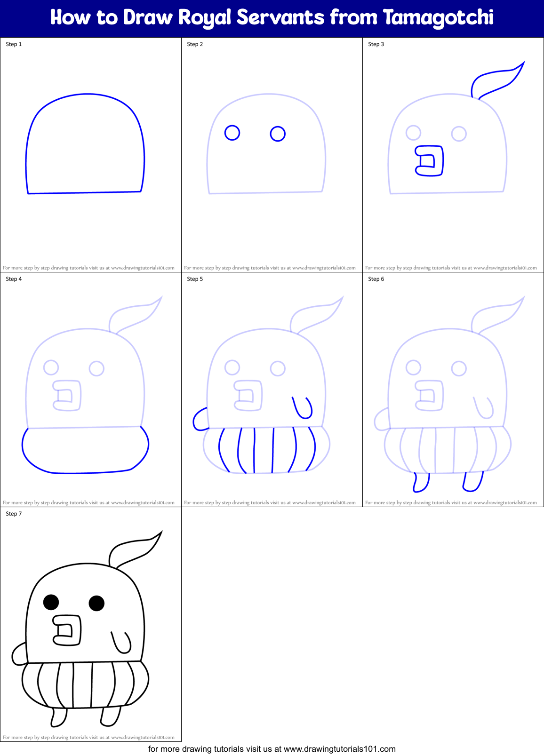Select the final black Step 7 drawing
This screenshot has width=544, height=756.
87,629
